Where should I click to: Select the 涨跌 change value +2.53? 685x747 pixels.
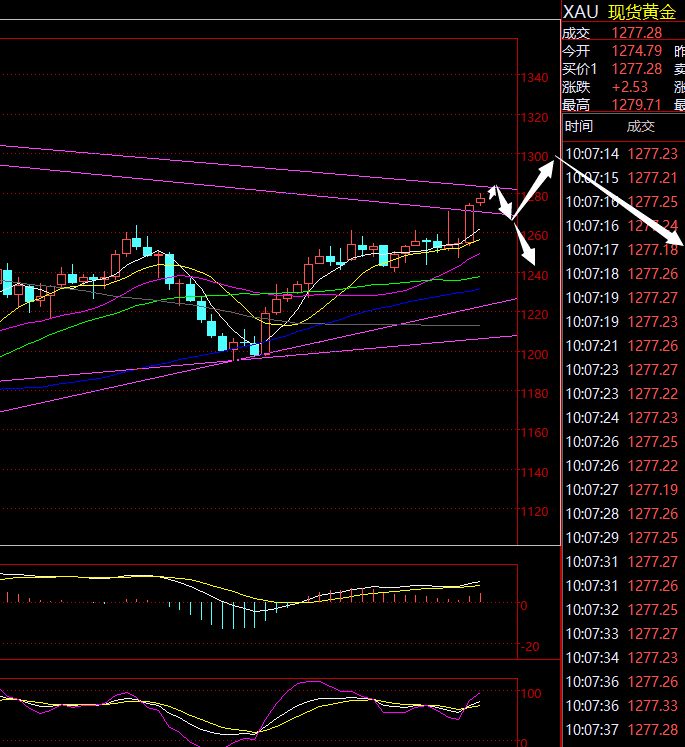(x=630, y=87)
